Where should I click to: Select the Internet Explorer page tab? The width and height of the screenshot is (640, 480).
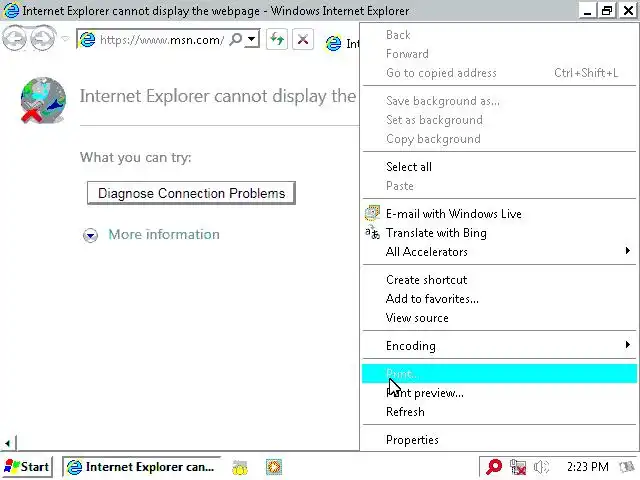click(342, 43)
